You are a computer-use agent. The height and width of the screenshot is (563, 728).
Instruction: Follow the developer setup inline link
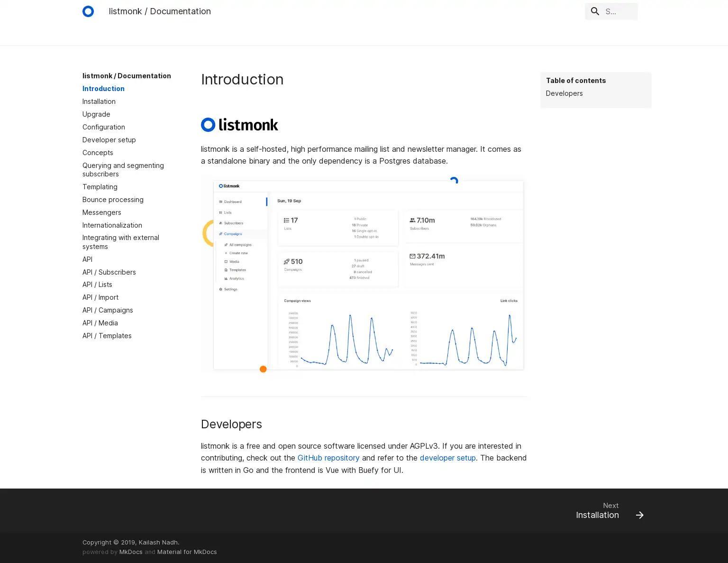(448, 458)
